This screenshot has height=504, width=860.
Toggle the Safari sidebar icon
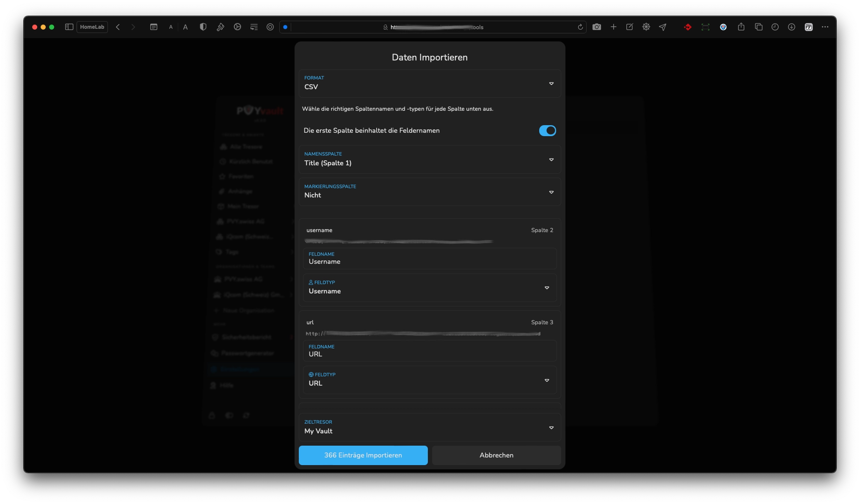pyautogui.click(x=69, y=27)
